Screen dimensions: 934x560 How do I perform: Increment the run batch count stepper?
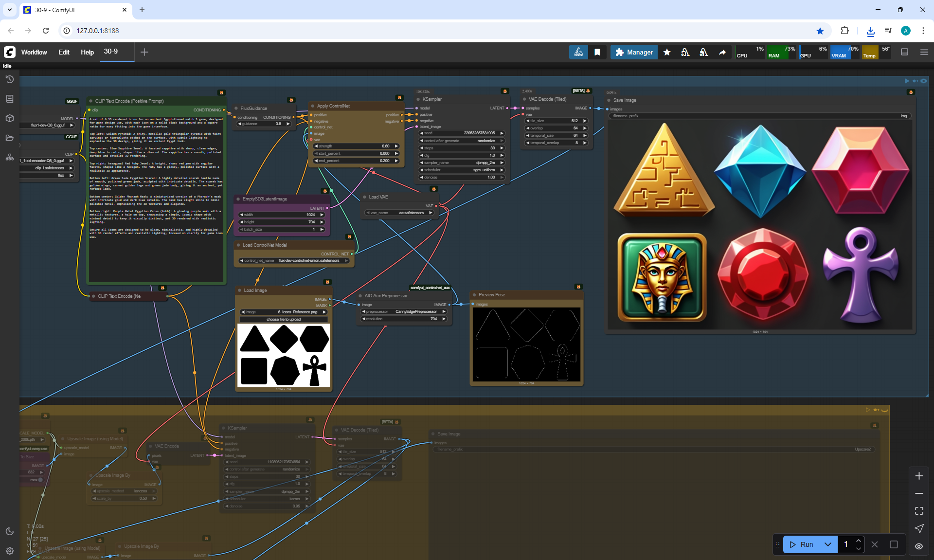tap(859, 541)
